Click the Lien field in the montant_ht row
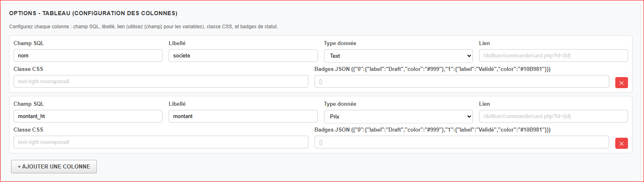 (553, 116)
